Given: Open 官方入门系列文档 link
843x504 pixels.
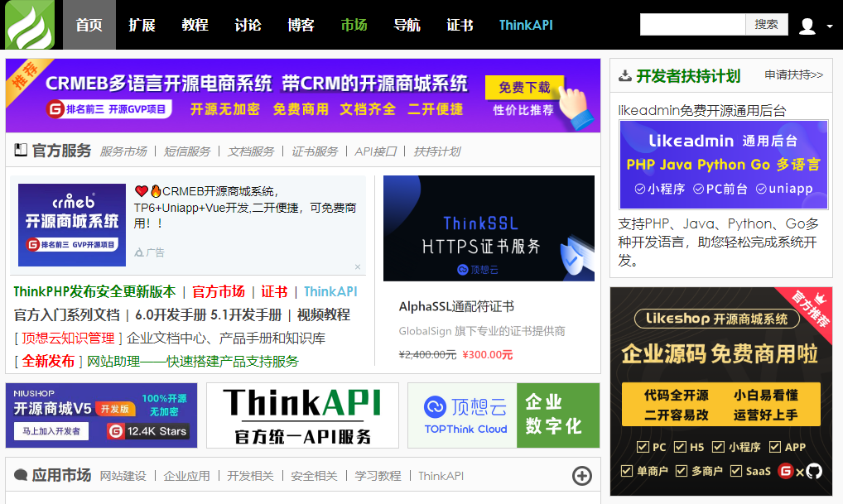Looking at the screenshot, I should click(x=67, y=314).
